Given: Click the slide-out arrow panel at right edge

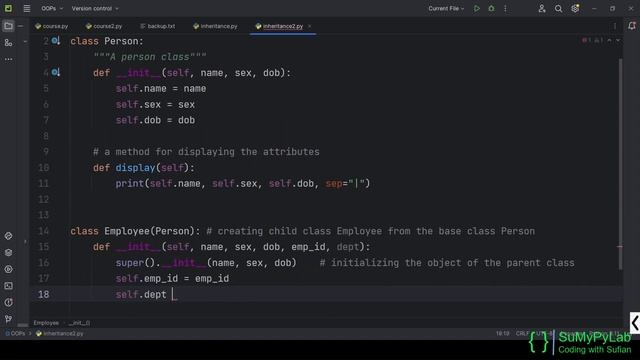Looking at the screenshot, I should click(x=635, y=323).
